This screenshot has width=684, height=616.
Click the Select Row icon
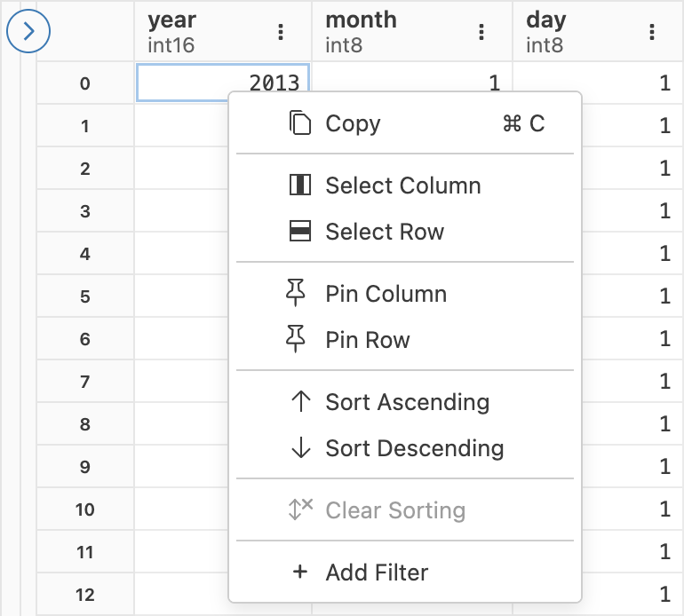(301, 232)
